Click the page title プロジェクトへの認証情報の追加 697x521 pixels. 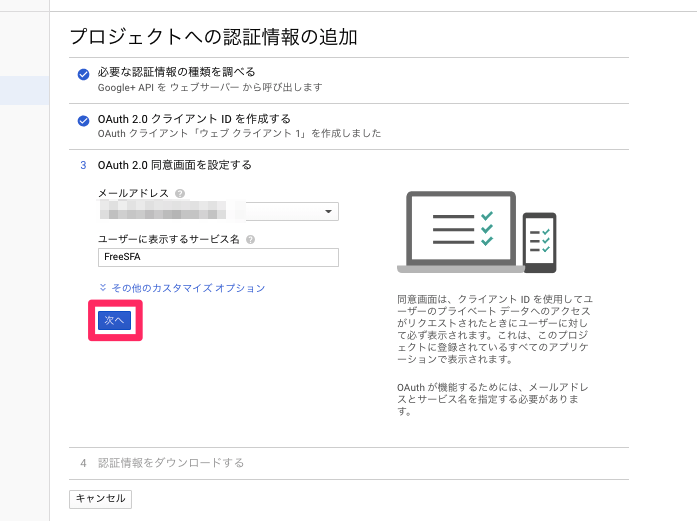tap(213, 37)
